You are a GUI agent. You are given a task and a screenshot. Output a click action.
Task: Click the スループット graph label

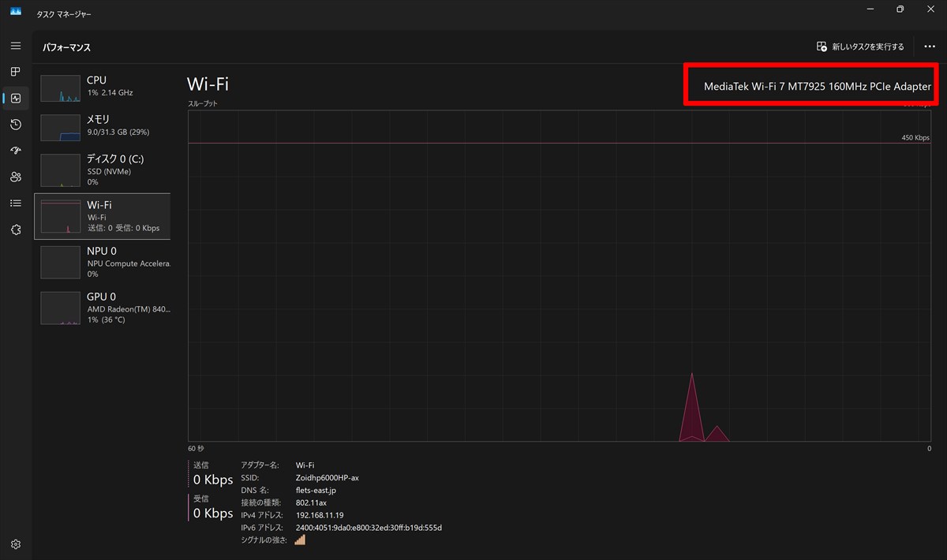(x=203, y=103)
